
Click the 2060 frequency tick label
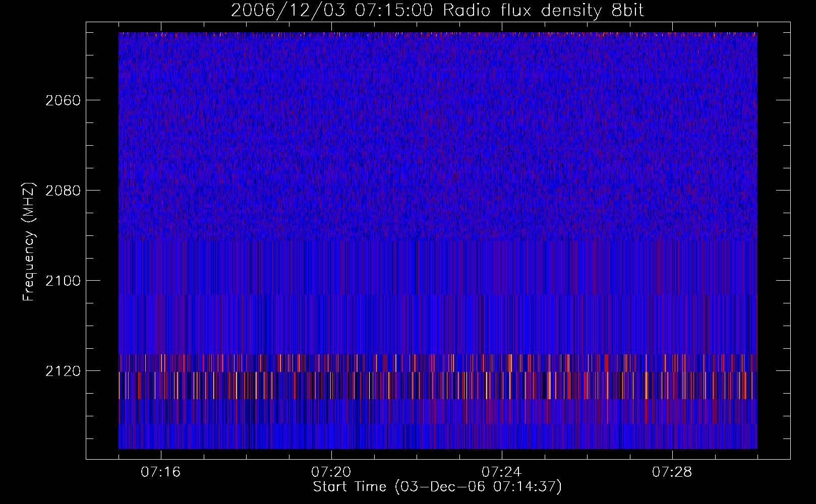click(x=63, y=100)
